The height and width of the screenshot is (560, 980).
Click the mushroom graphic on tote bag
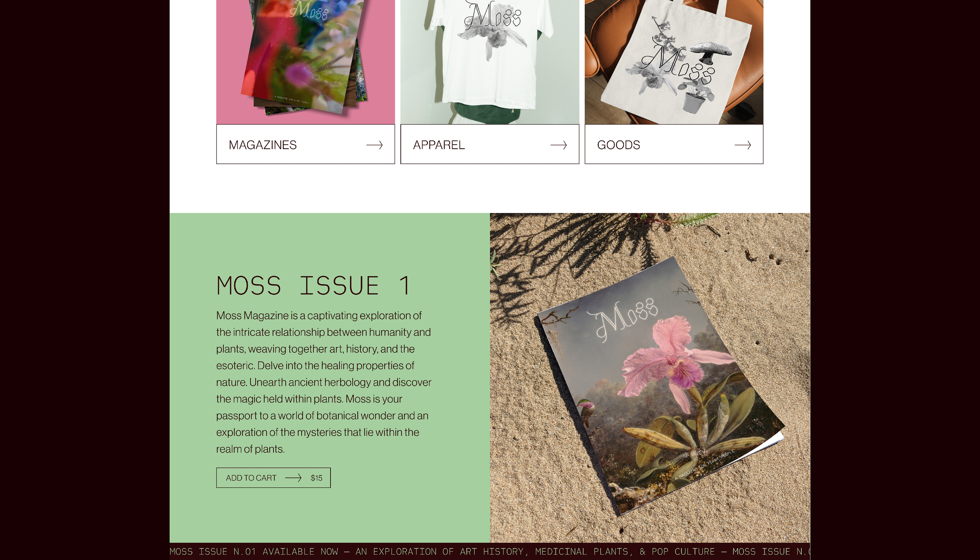point(711,52)
